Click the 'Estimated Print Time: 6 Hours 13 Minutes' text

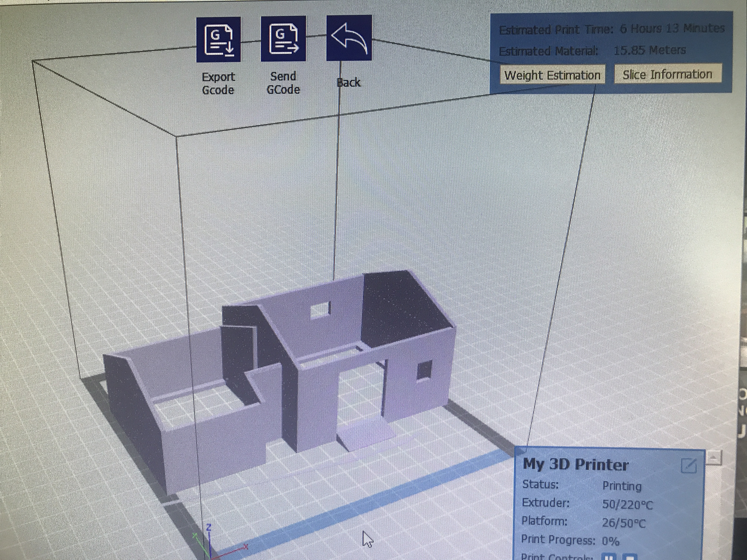[612, 29]
